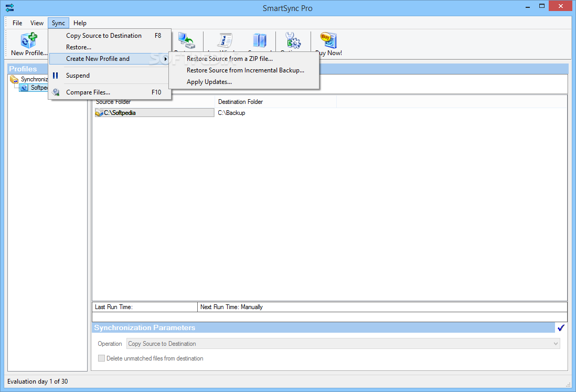The image size is (576, 392).
Task: Click the Suspend pause icon in menu
Action: pos(56,76)
